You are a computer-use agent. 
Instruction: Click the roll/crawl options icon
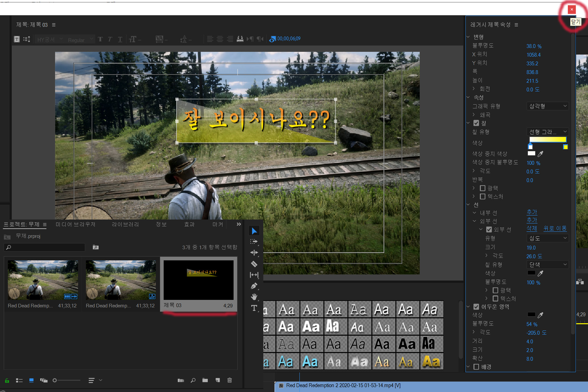coord(27,39)
